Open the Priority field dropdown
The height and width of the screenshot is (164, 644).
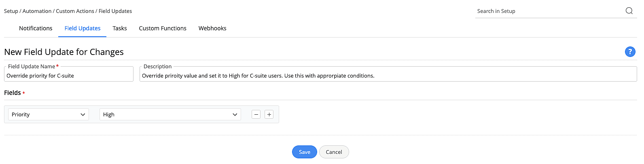[49, 114]
